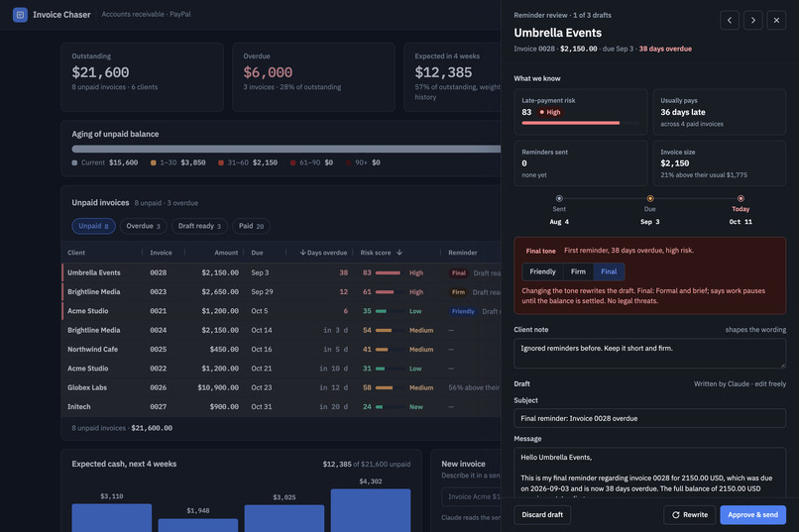Click the $4,302 expected cash bar
The image size is (799, 532).
(x=371, y=510)
